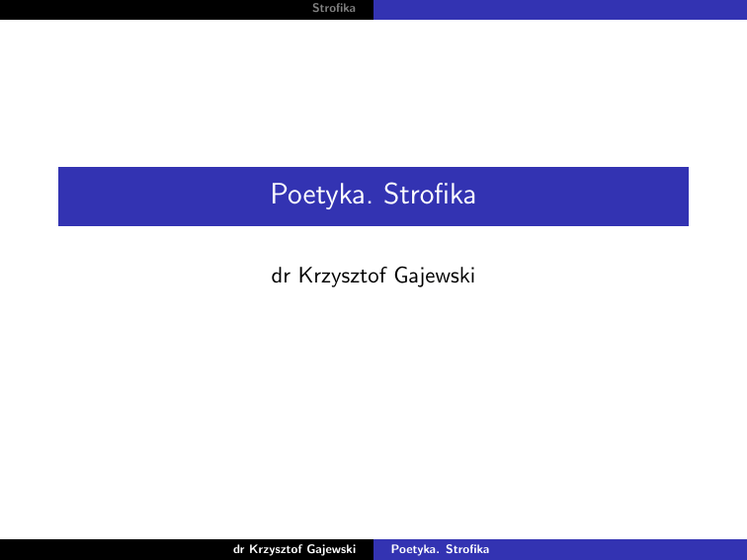This screenshot has width=747, height=560.
Task: Click the word Poetyka in the footer
Action: coord(413,548)
